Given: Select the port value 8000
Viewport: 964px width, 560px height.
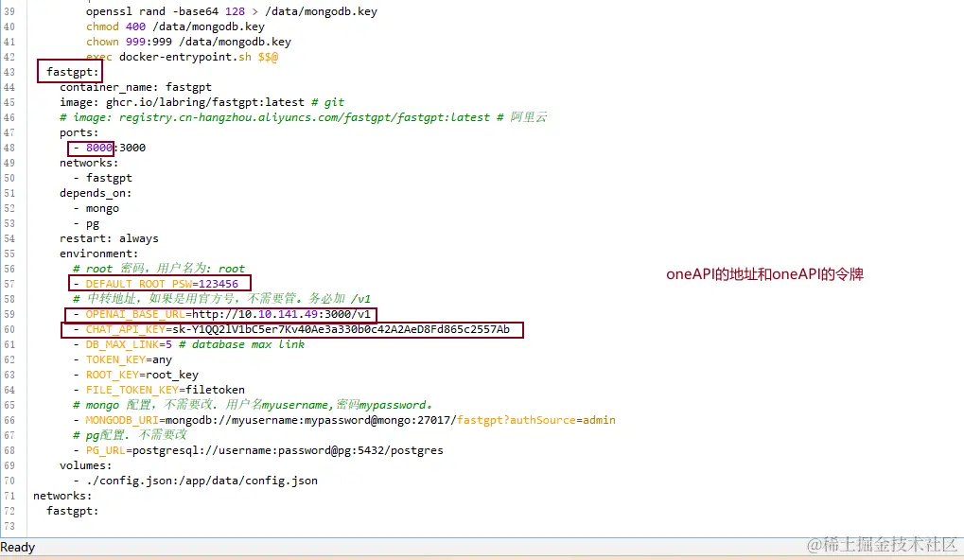Looking at the screenshot, I should 99,148.
